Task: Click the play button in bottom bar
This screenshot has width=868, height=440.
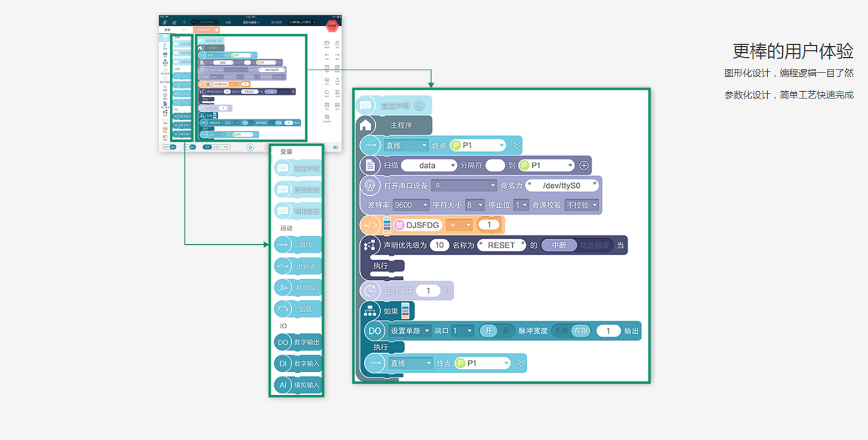Action: (250, 147)
